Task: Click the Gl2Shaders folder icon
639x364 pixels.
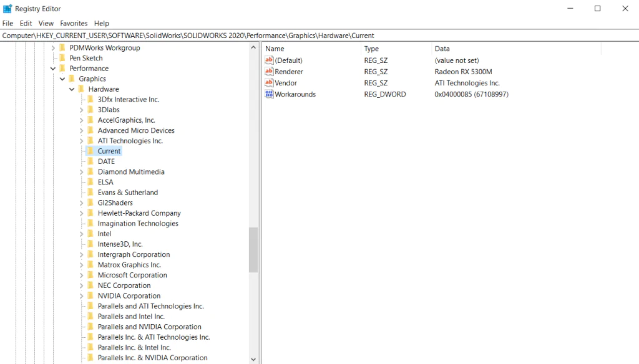Action: [90, 203]
